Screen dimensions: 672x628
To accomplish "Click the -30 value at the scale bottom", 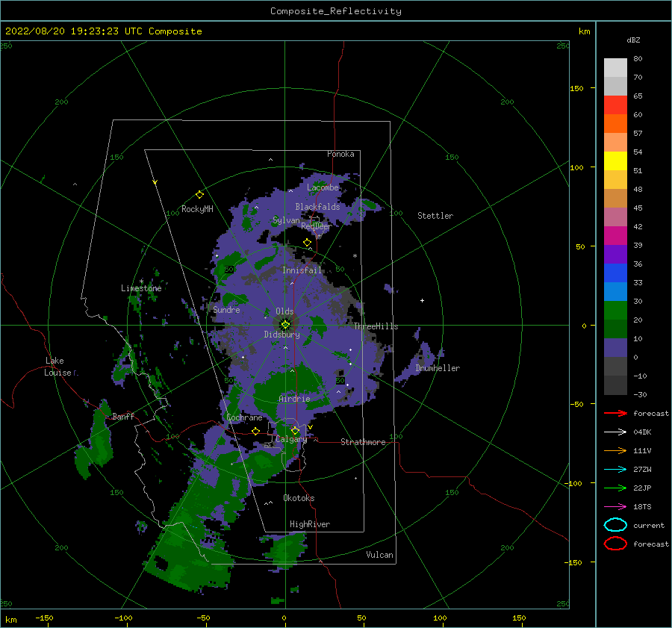I will coord(640,394).
